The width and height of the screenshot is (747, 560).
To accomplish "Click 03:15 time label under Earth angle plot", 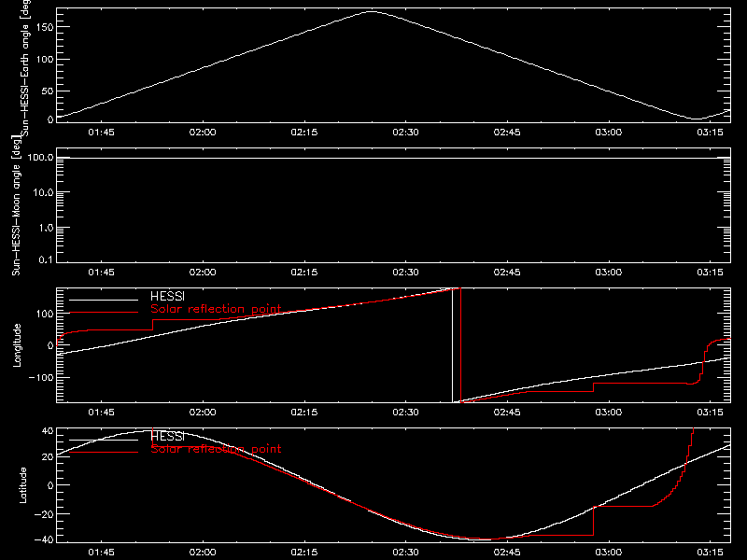I will pyautogui.click(x=710, y=133).
